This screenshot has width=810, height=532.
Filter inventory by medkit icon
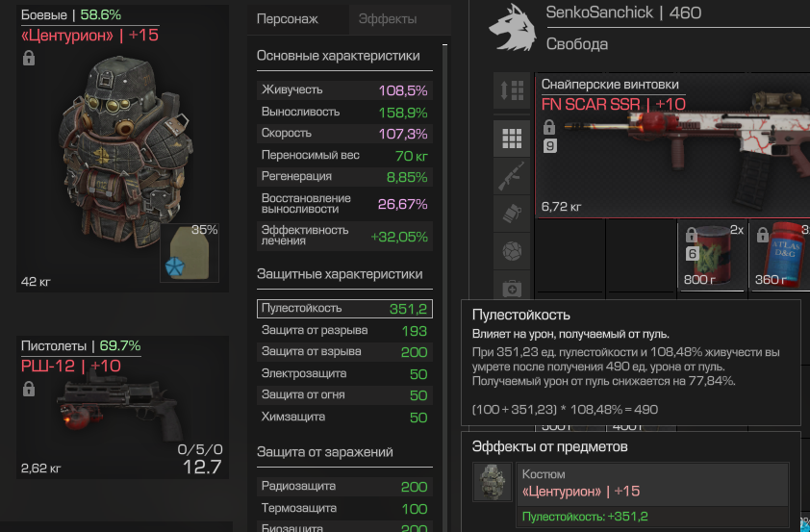click(x=512, y=286)
